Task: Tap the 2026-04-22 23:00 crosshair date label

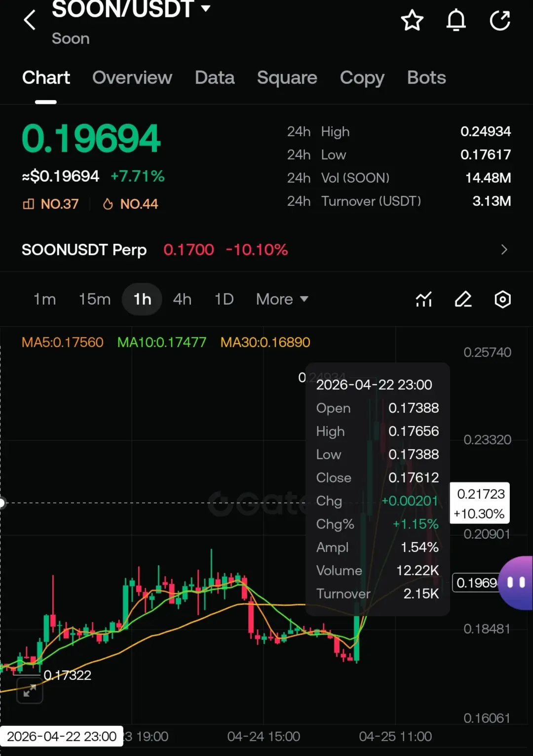Action: coord(61,737)
